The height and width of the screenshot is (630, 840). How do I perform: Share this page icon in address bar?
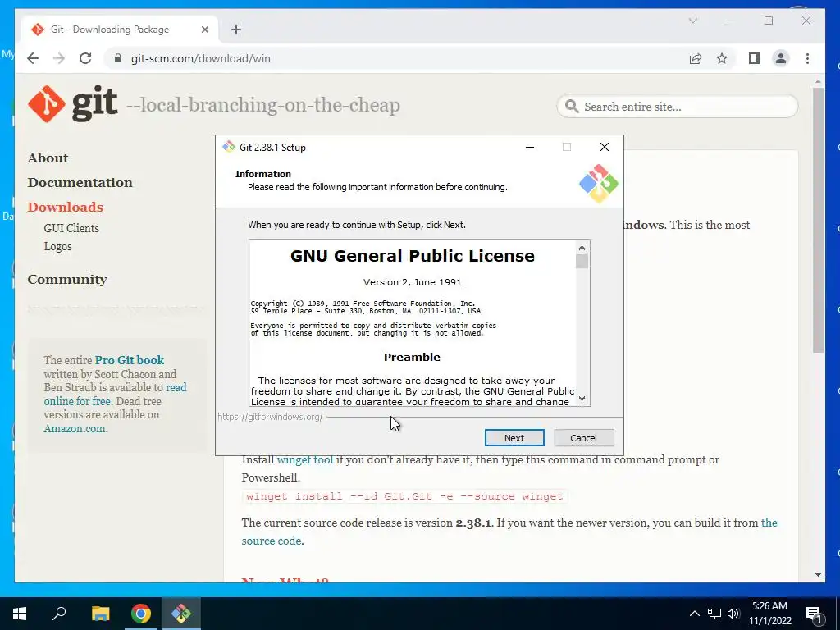pos(696,58)
